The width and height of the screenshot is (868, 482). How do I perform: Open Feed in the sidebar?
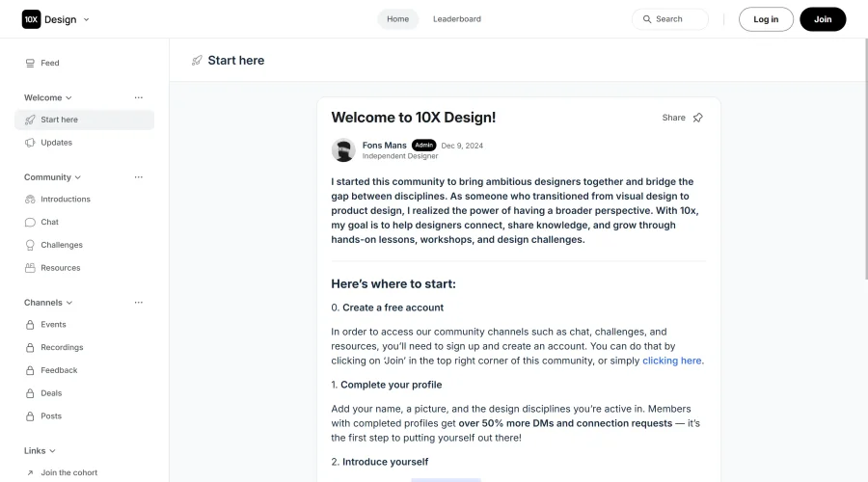click(x=84, y=63)
